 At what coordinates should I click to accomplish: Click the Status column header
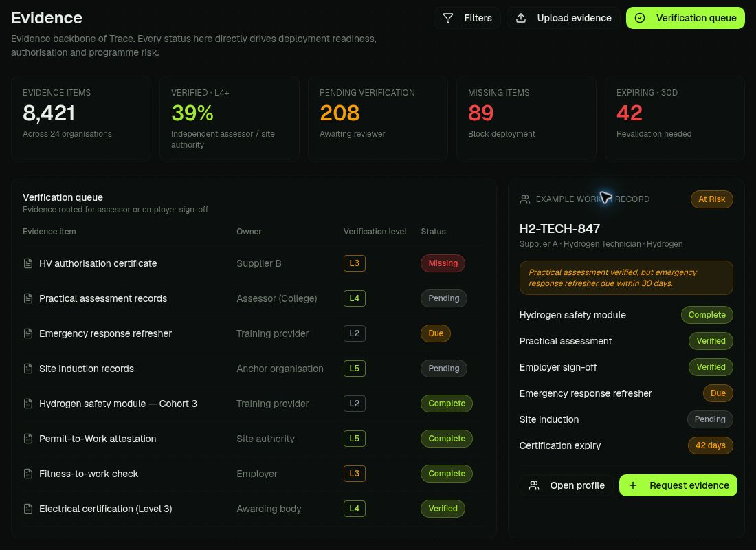coord(433,232)
